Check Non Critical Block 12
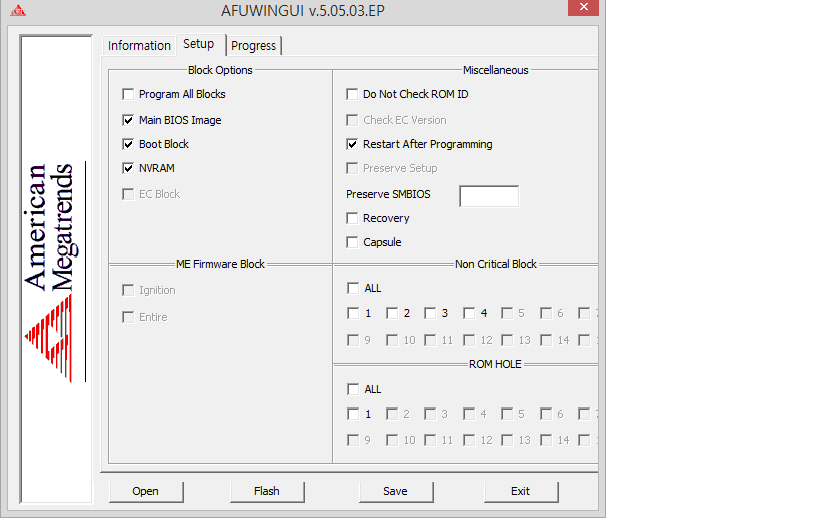819x521 pixels. (x=469, y=341)
